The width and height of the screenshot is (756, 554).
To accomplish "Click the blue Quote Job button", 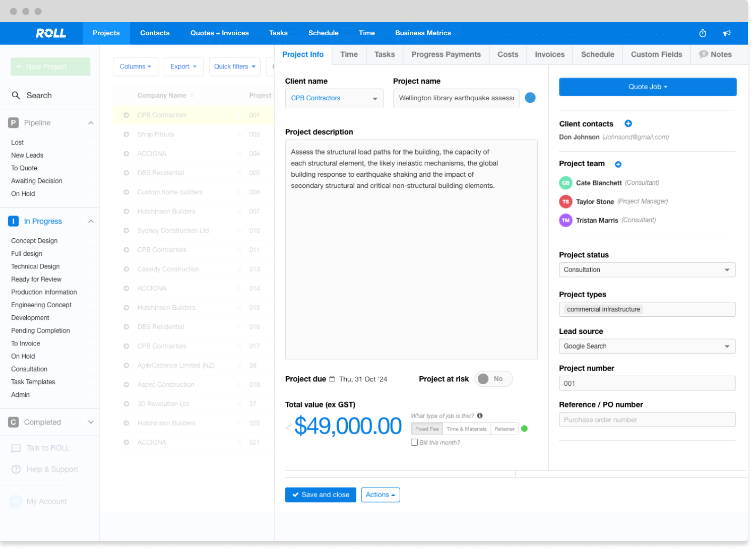I will pos(647,87).
